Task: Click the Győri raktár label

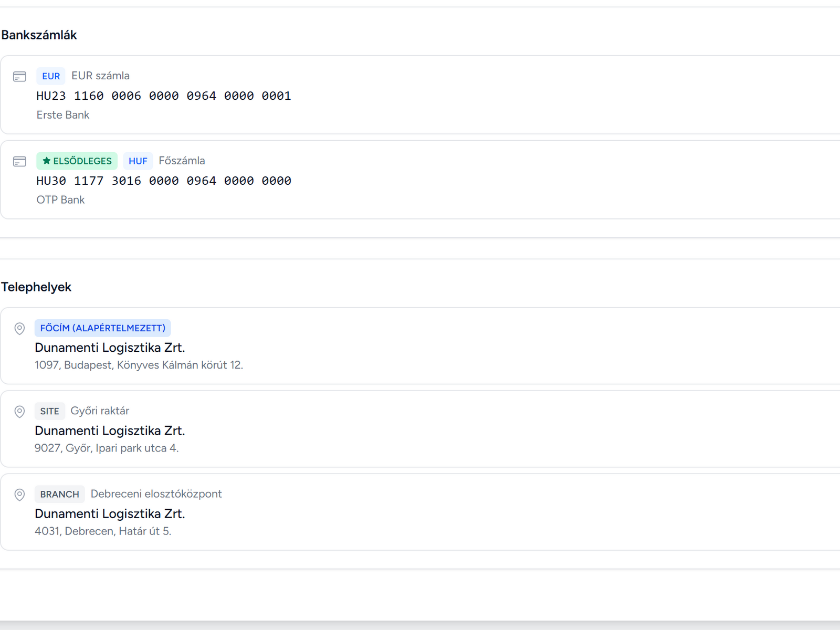Action: point(100,411)
